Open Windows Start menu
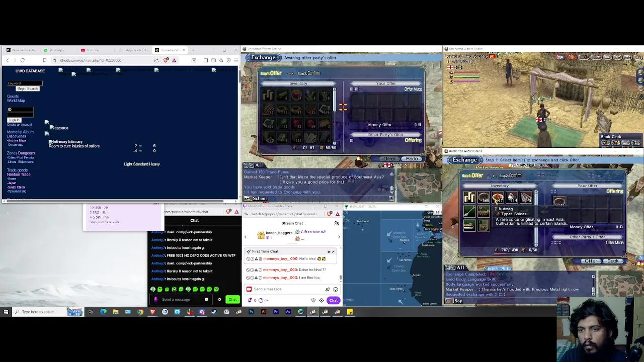Image resolution: width=644 pixels, height=362 pixels. [6, 312]
